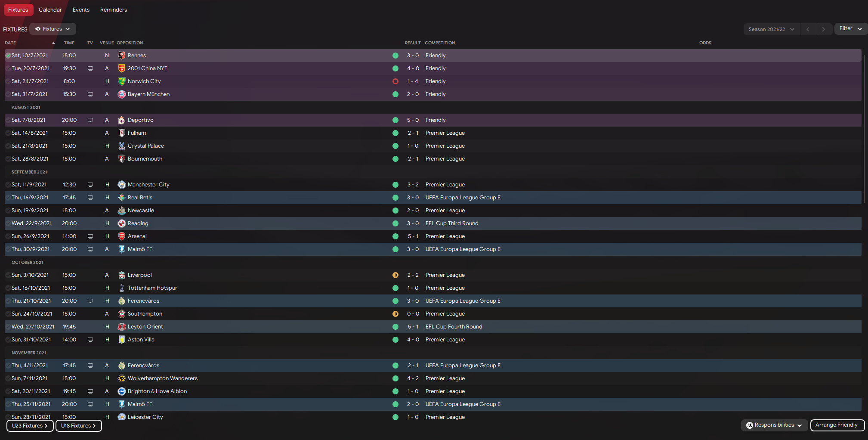Click the Norwich City club badge
The width and height of the screenshot is (868, 440).
(122, 81)
